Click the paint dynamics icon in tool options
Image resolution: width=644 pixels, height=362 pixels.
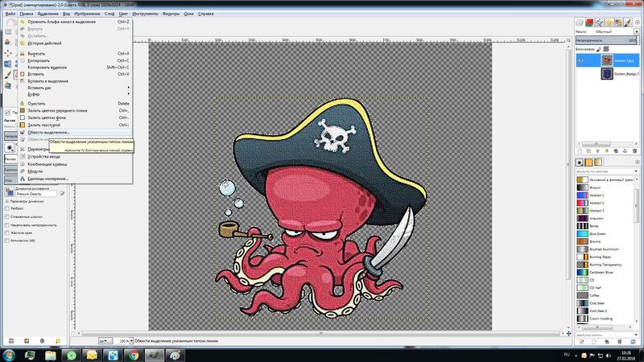click(9, 191)
